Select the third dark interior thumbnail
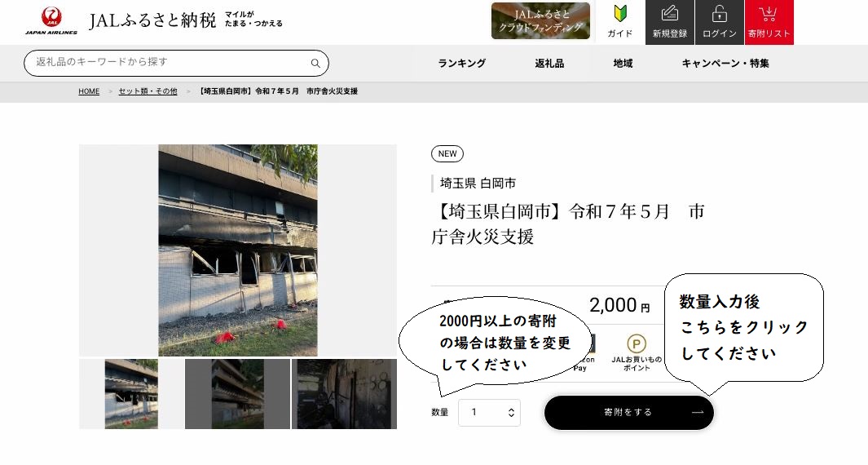The image size is (868, 465). (x=344, y=394)
